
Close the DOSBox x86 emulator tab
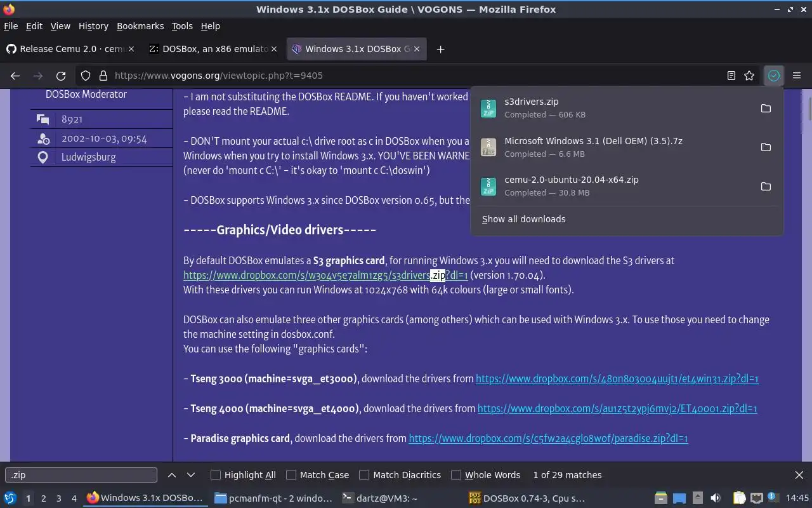tap(274, 49)
